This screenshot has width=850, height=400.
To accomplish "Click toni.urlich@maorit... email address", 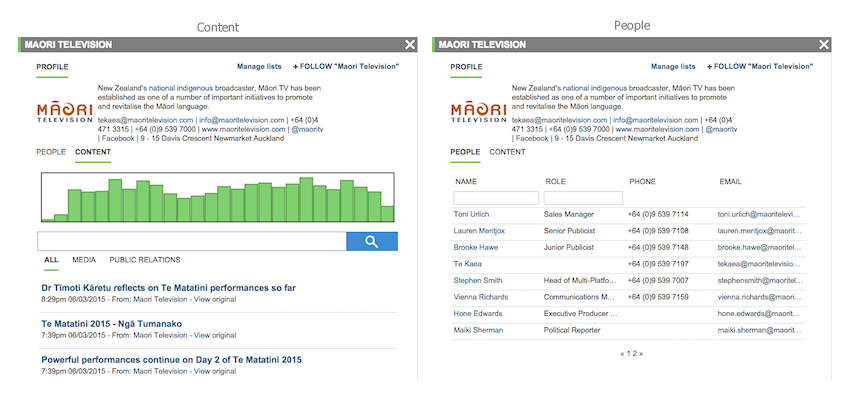I will pyautogui.click(x=758, y=215).
